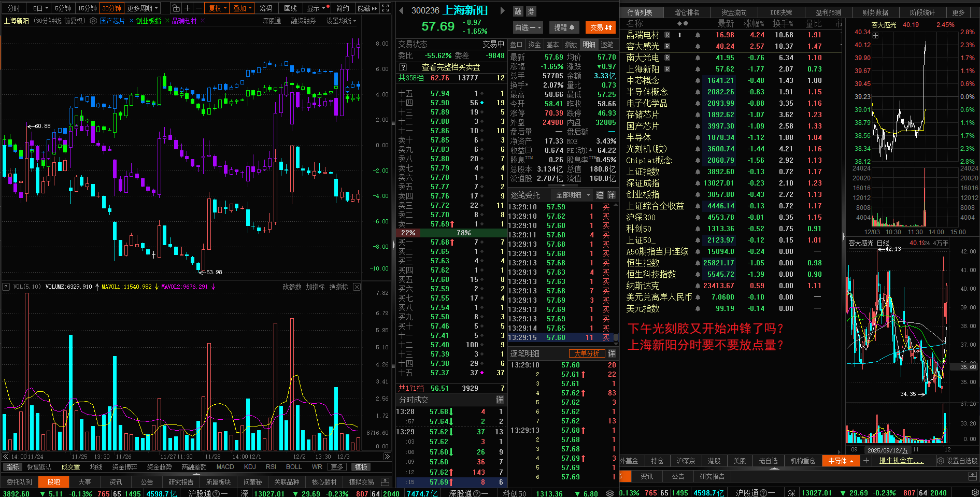
Task: Click the bell icon on 晶瑞电材 row
Action: 698,35
